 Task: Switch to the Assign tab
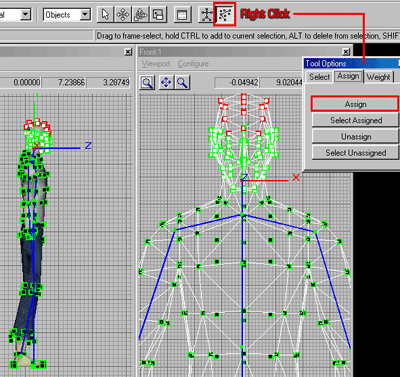pos(348,76)
